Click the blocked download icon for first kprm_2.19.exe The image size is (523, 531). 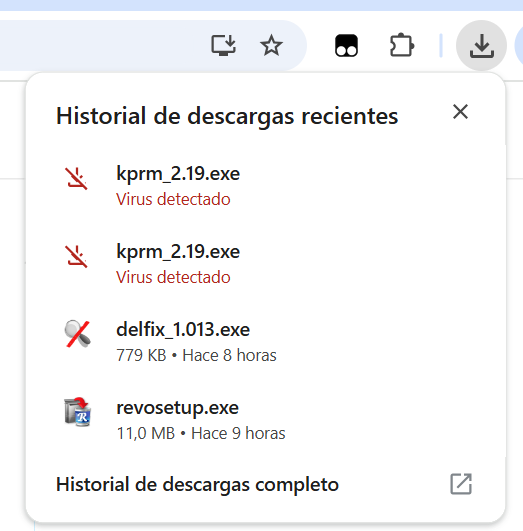point(77,178)
